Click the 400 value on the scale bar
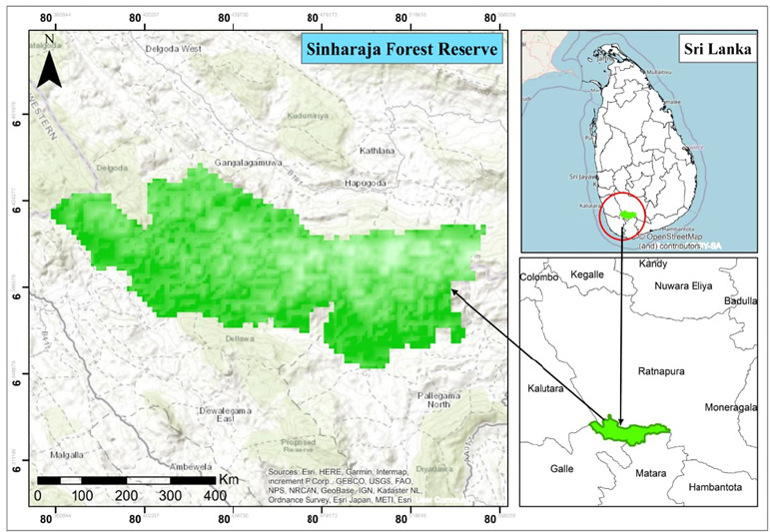Viewport: 770px width, 532px height. pyautogui.click(x=213, y=496)
